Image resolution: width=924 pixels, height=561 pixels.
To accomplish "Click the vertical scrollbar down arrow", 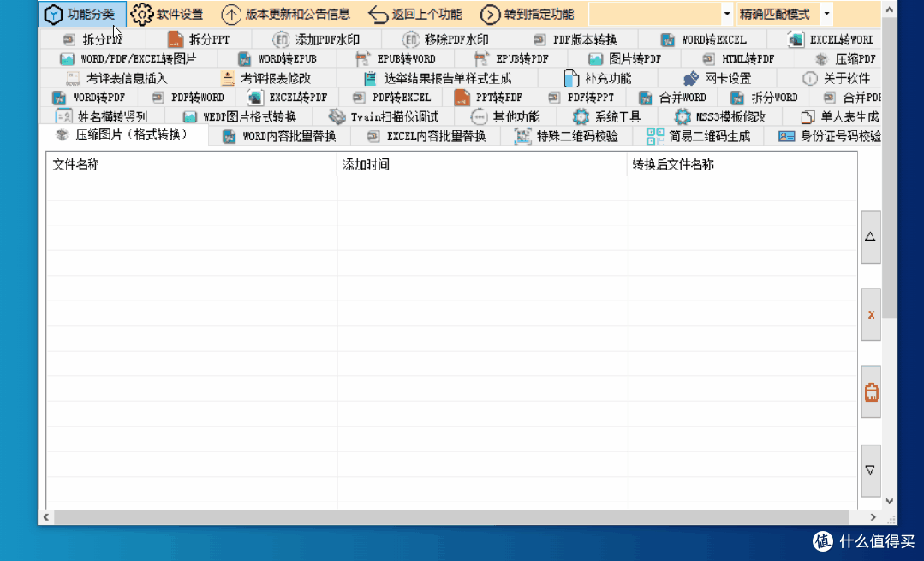I will point(890,502).
